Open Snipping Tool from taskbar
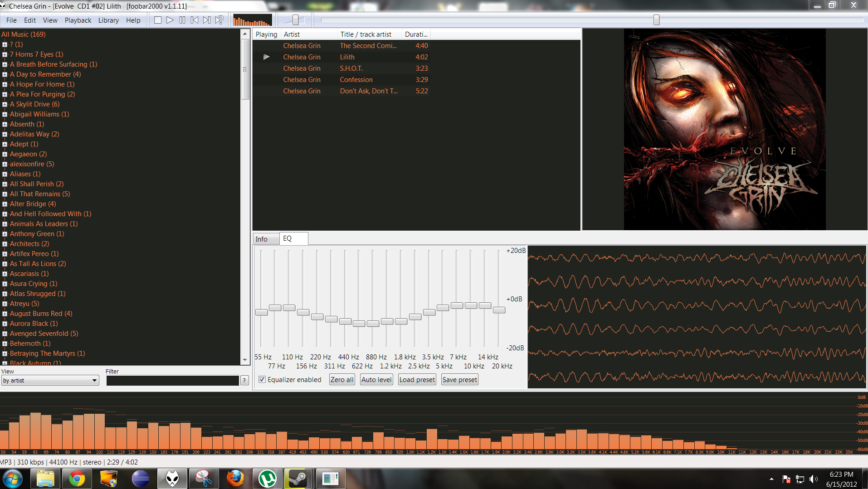This screenshot has width=868, height=489. 204,479
